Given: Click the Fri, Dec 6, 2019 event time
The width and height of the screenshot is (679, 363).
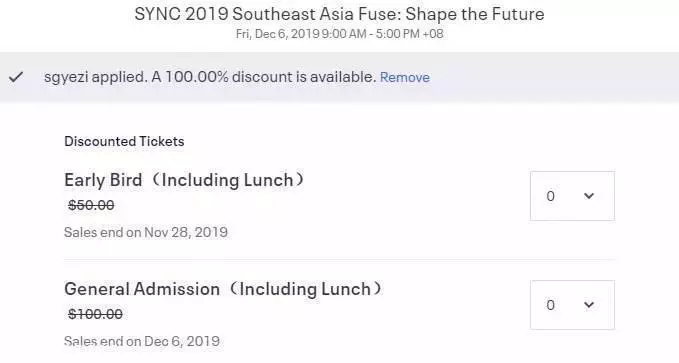Looking at the screenshot, I should [x=340, y=34].
